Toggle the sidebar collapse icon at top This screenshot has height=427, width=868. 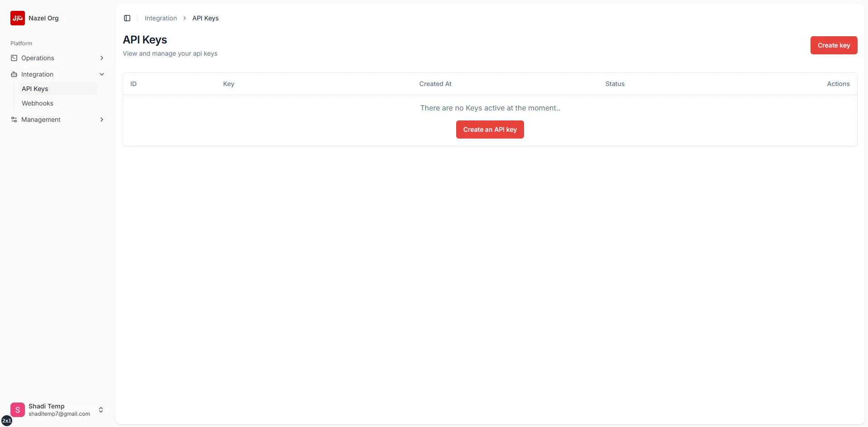[127, 18]
